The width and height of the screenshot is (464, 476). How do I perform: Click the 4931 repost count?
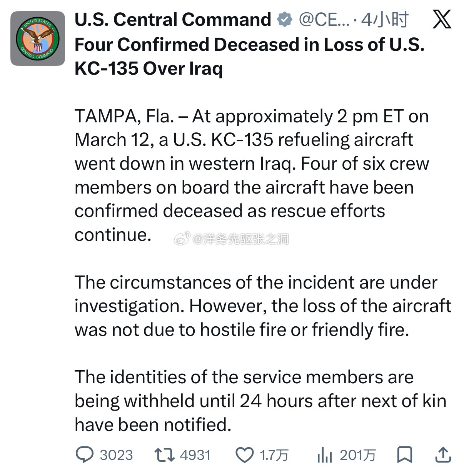coord(195,455)
